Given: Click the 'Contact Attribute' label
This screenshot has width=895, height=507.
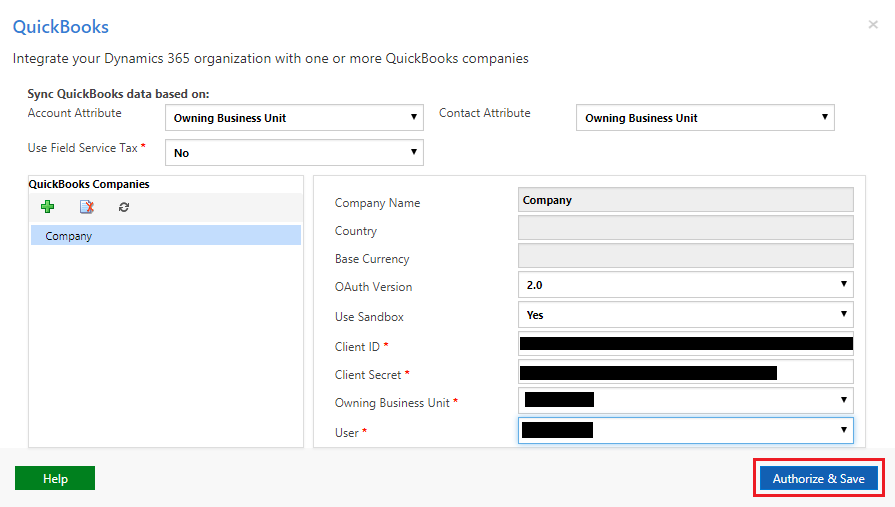Looking at the screenshot, I should tap(485, 113).
